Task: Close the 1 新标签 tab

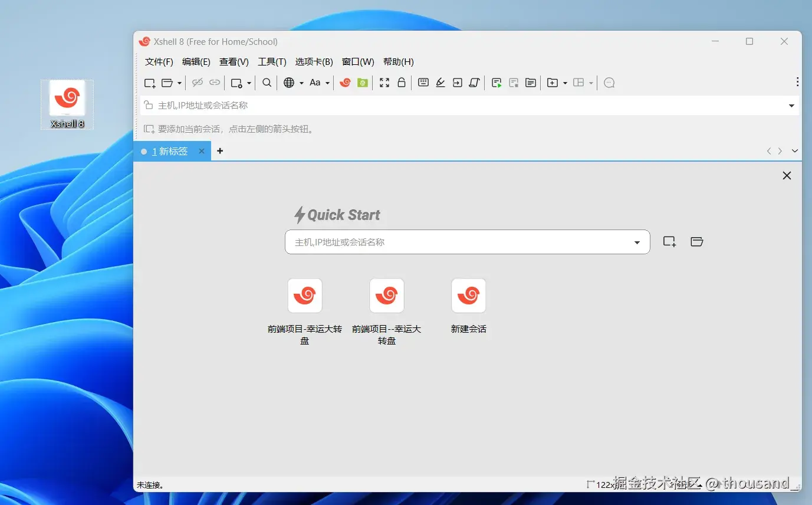Action: [201, 152]
